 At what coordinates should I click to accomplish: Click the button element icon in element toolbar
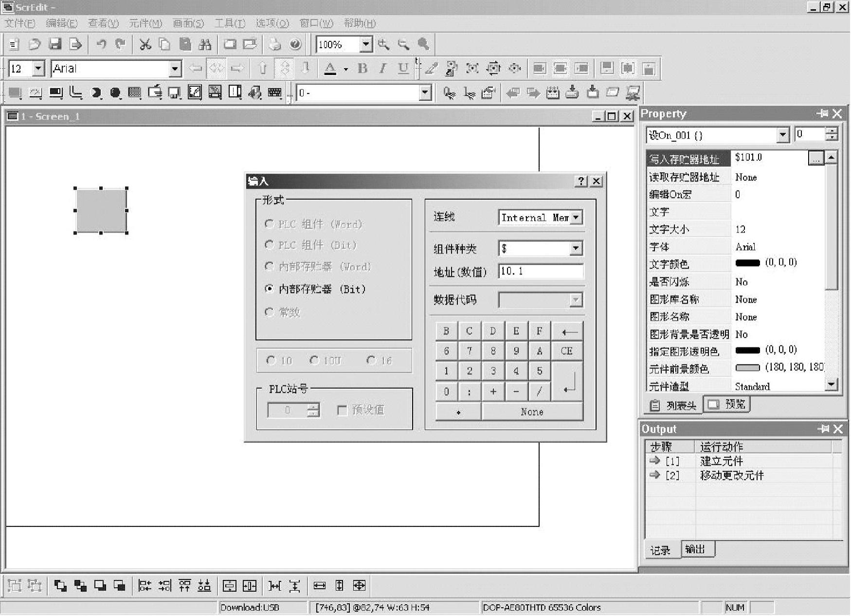(15, 92)
